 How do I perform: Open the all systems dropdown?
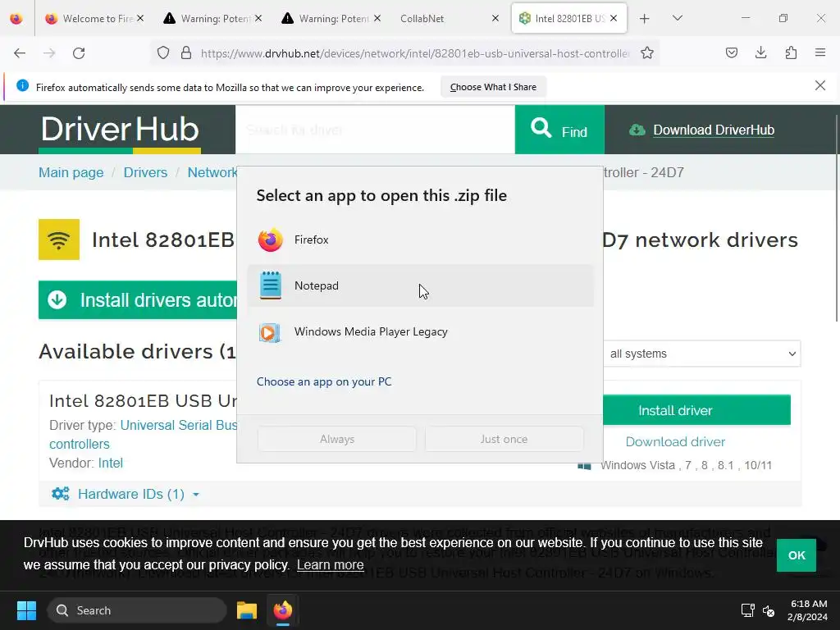coord(702,354)
